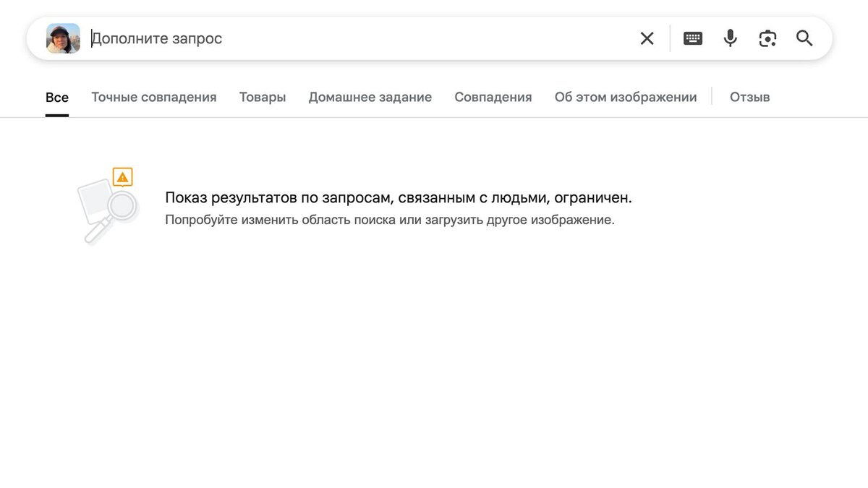Run the search with the magnifier icon
The width and height of the screenshot is (868, 488).
804,38
